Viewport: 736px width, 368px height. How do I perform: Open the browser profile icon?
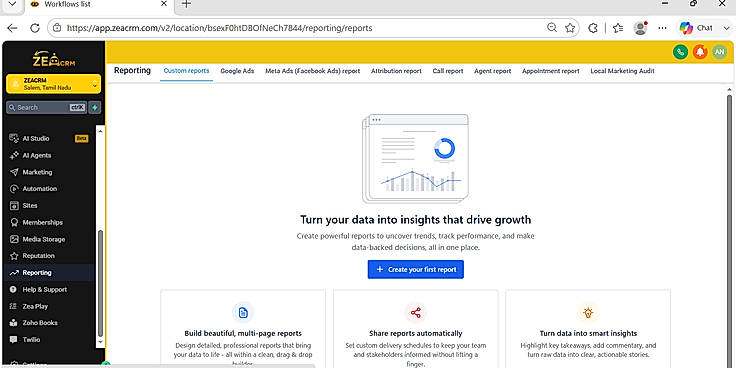pos(640,28)
